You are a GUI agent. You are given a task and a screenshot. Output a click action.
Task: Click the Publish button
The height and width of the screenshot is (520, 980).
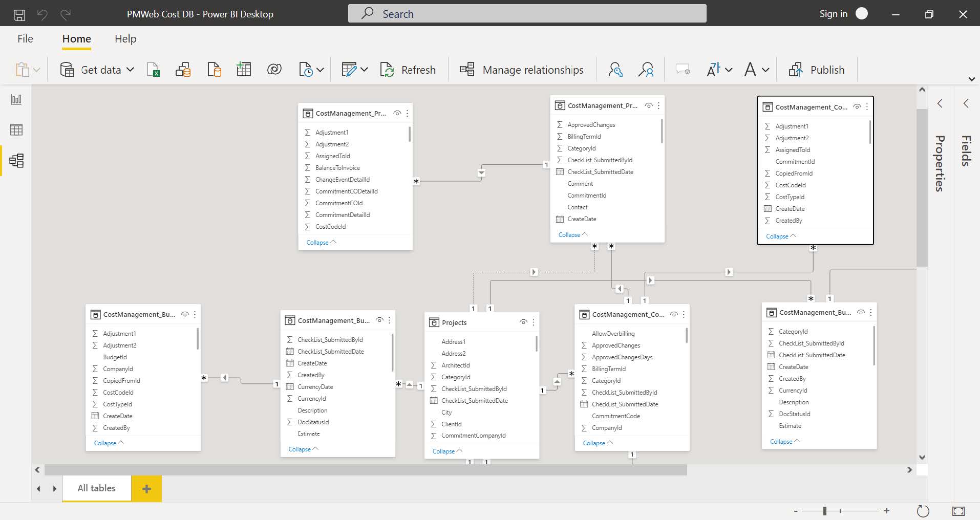click(817, 70)
